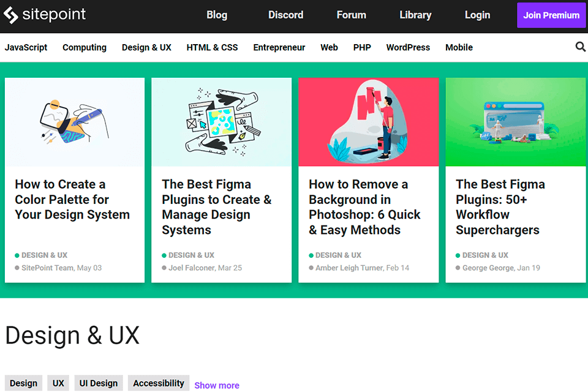Click the Join Premium button
Image resolution: width=588 pixels, height=392 pixels.
[551, 15]
